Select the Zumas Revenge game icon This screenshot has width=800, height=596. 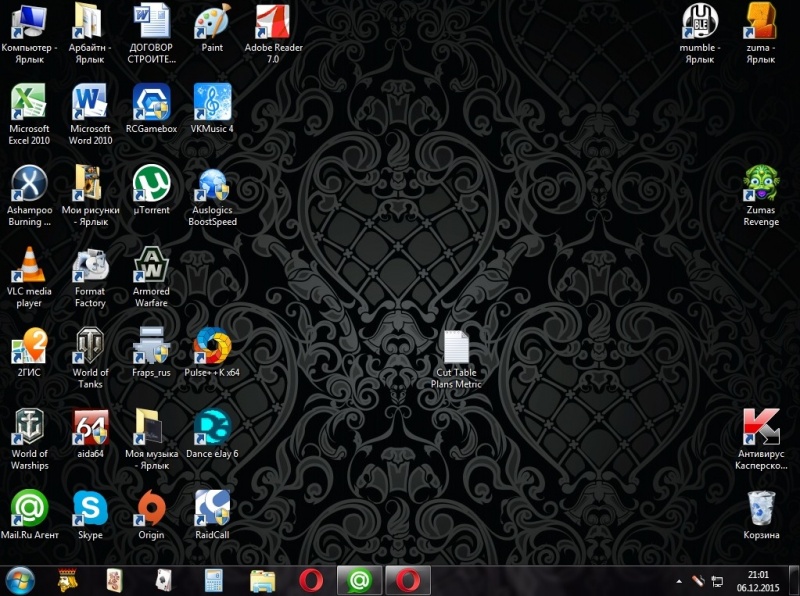point(761,184)
